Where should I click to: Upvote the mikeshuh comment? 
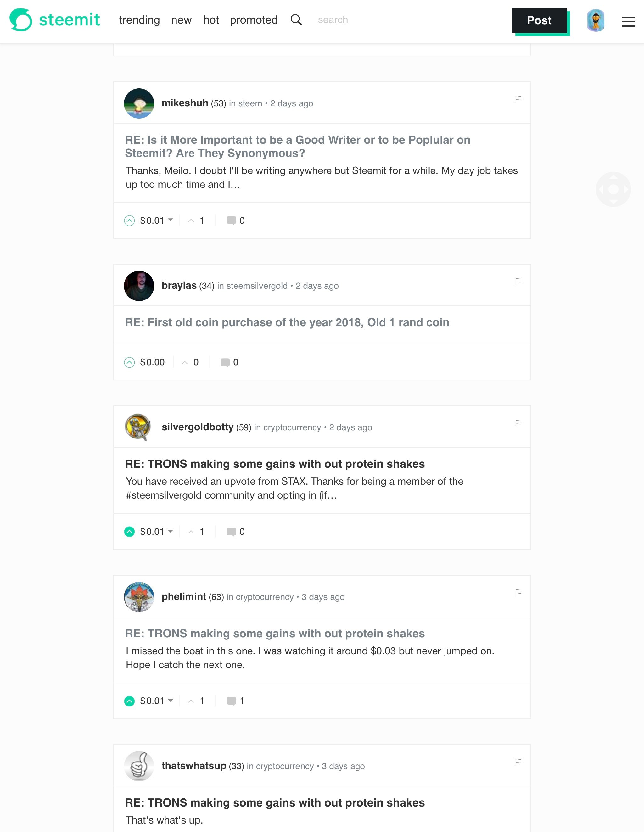click(130, 221)
